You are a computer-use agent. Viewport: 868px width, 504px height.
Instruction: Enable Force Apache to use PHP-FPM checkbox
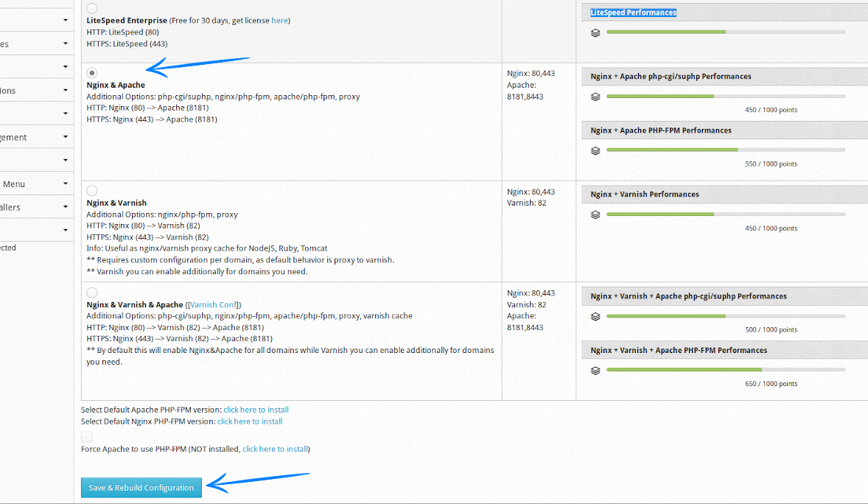(87, 437)
